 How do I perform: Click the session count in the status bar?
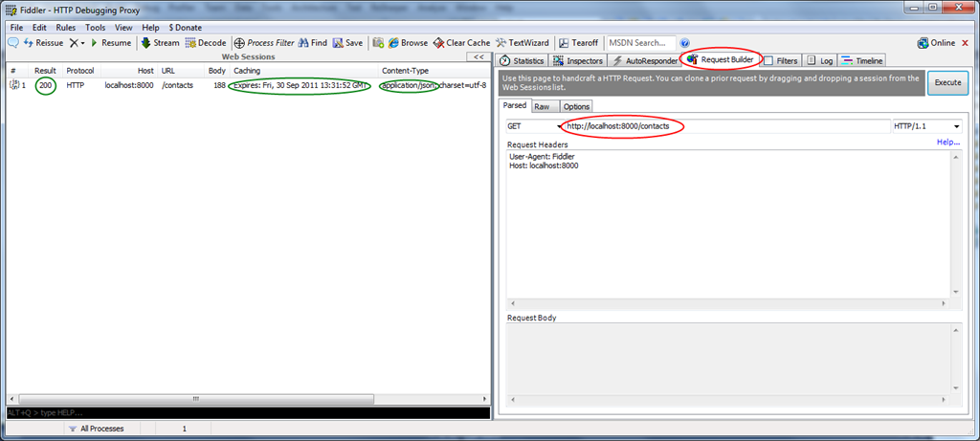(x=185, y=429)
